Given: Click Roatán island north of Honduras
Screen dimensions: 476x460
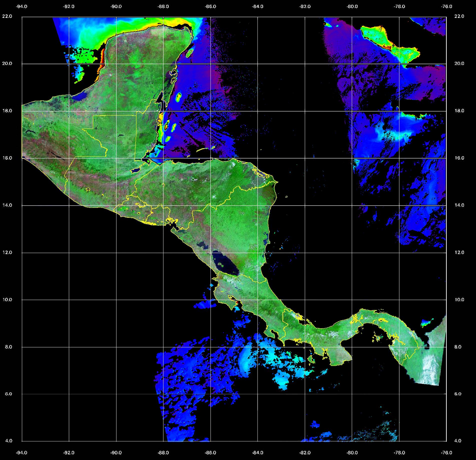Looking at the screenshot, I should pos(206,150).
